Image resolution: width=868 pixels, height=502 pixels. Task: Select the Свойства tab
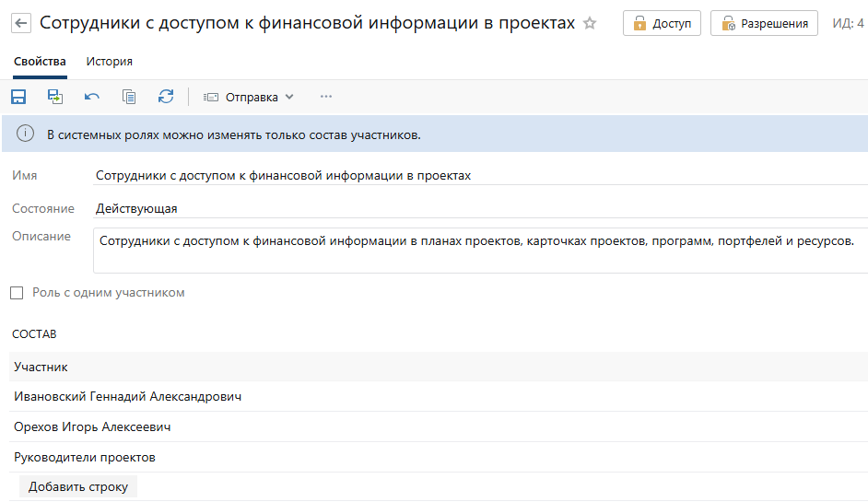coord(40,62)
